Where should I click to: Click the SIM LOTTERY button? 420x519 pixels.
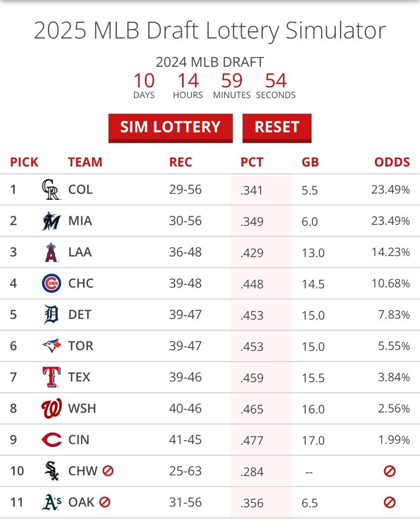coord(170,127)
